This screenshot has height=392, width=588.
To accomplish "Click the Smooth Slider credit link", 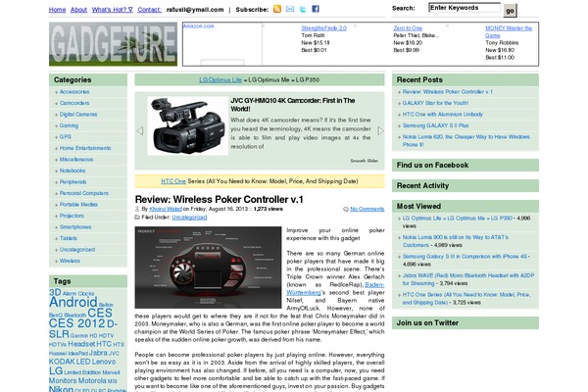I will [x=365, y=161].
